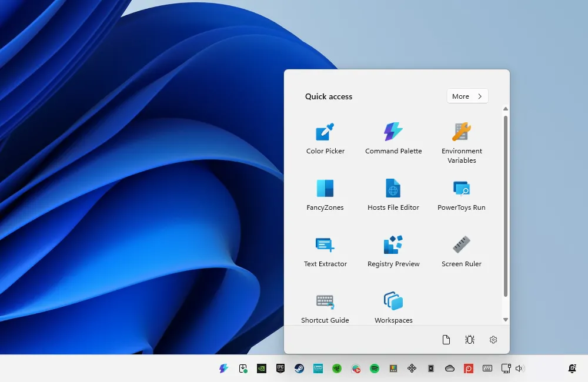
Task: Click the bug report icon
Action: coord(470,340)
